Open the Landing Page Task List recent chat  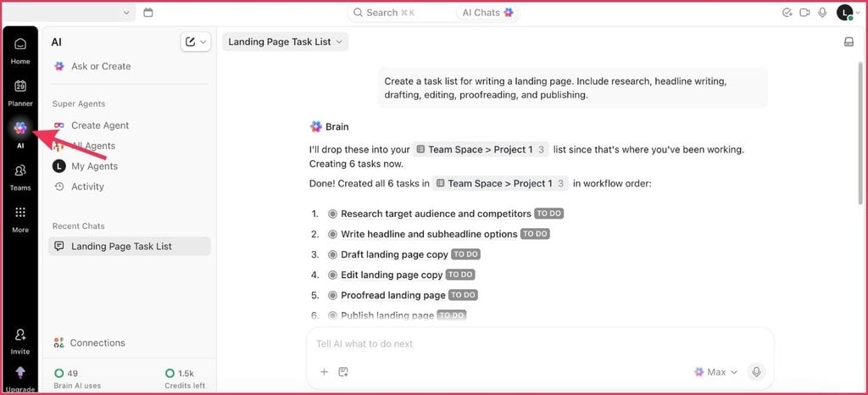[130, 246]
